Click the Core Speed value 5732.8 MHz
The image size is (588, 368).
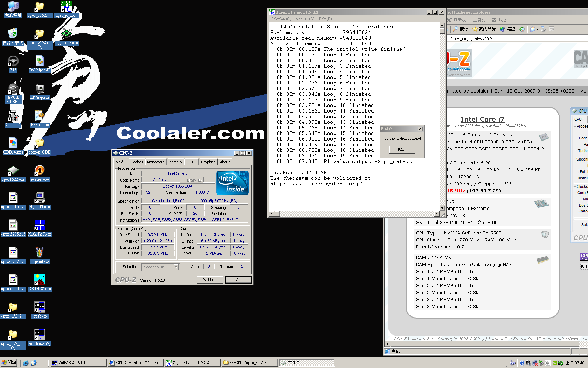coord(157,235)
